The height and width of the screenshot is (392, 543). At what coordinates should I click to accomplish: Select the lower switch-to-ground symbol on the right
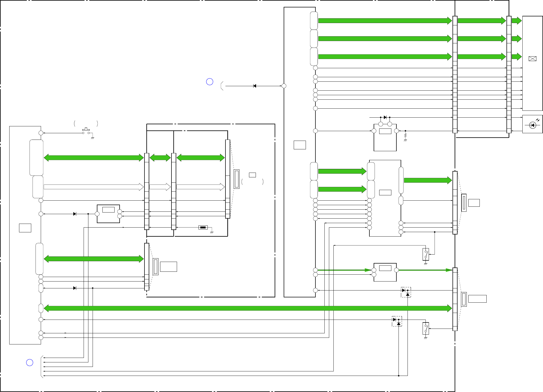click(x=426, y=329)
